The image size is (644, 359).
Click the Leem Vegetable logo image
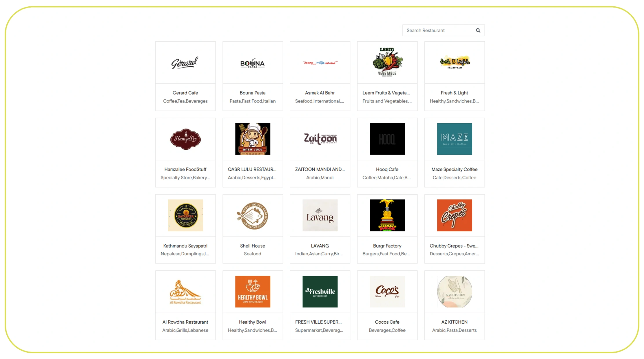387,62
